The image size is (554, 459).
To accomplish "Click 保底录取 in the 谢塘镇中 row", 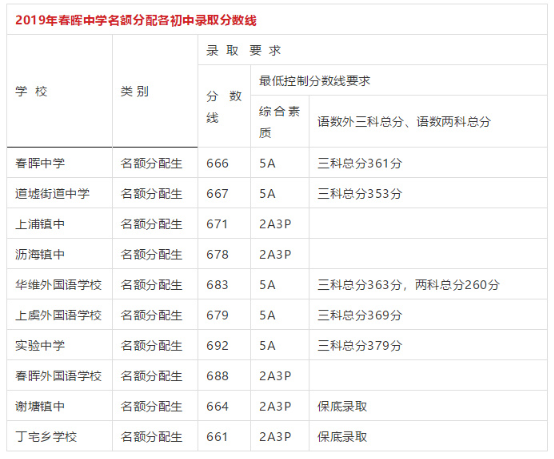I will point(342,406).
